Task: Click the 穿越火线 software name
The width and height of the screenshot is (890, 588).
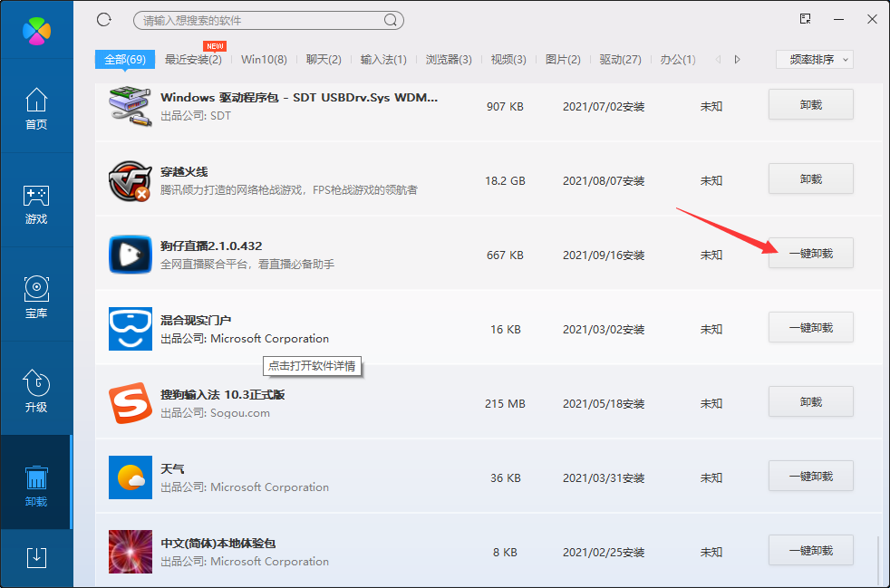Action: 184,171
